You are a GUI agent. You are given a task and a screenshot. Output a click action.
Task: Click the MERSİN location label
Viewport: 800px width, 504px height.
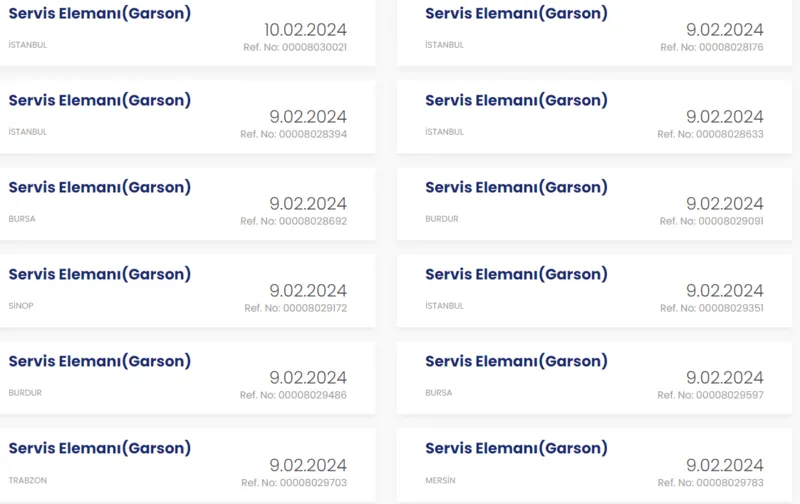pyautogui.click(x=440, y=480)
